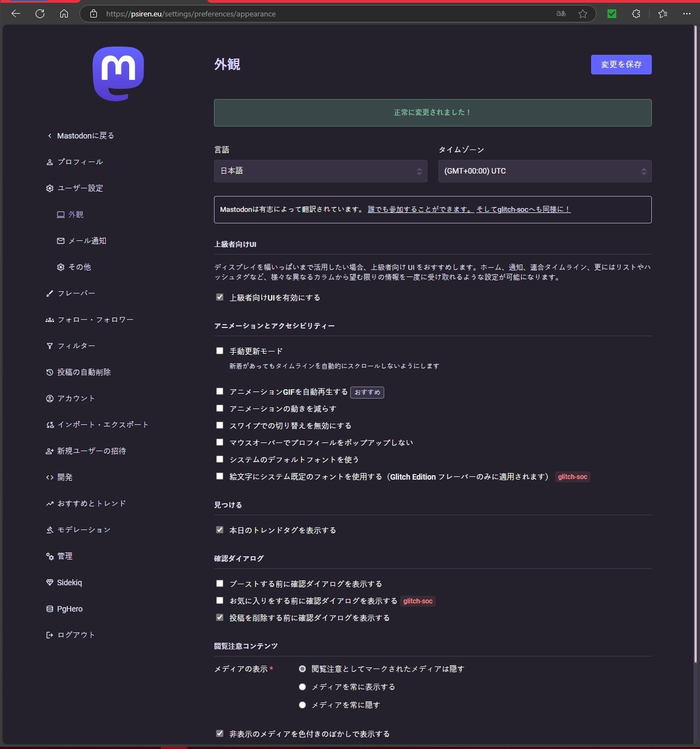The height and width of the screenshot is (749, 700).
Task: Click the code brackets icon beside 開発
Action: (50, 477)
